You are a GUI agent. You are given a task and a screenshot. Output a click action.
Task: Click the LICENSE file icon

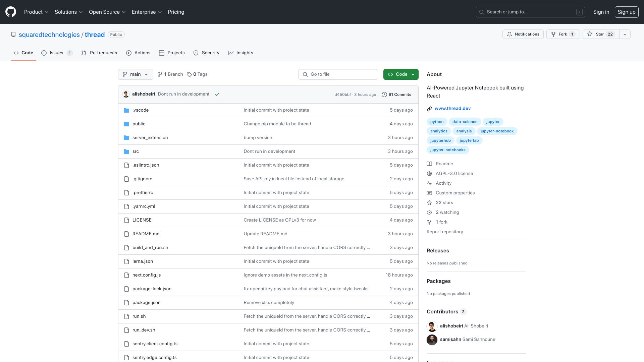coord(126,220)
